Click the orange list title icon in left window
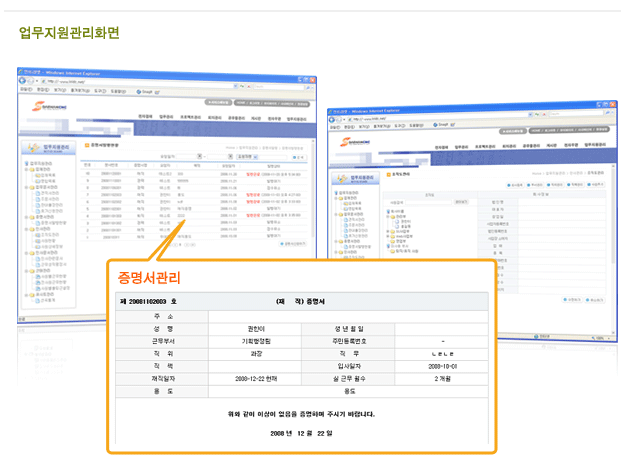 click(87, 143)
